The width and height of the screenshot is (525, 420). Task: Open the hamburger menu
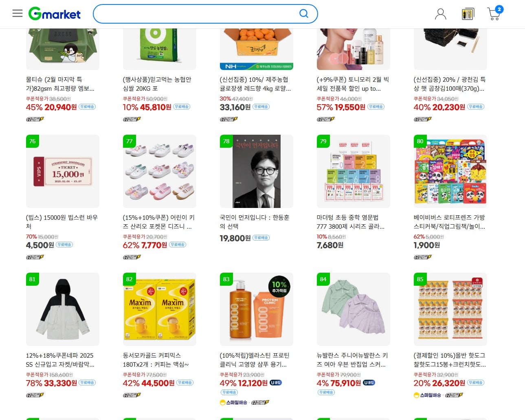tap(18, 14)
